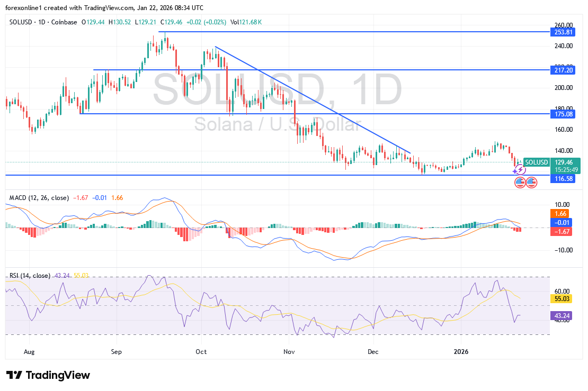This screenshot has width=588, height=391.
Task: Click the purple lightning bolt alert icon
Action: click(x=520, y=169)
